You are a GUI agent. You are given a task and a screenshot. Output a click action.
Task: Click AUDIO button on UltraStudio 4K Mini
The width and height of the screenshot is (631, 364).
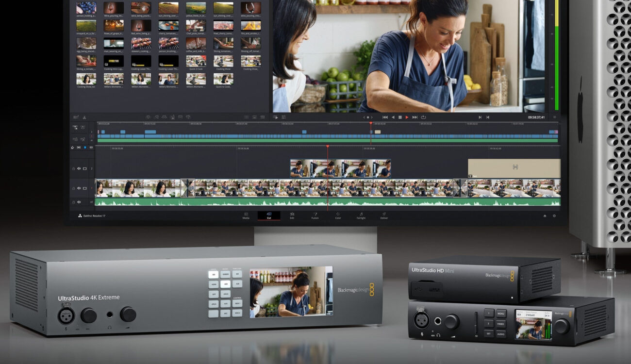(501, 333)
